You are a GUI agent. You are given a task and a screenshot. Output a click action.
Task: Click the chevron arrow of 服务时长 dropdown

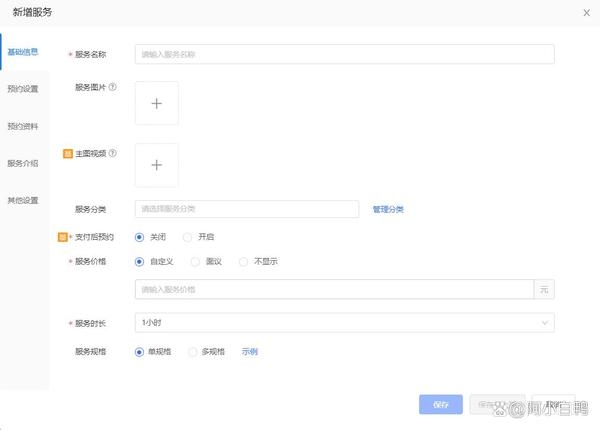[545, 323]
